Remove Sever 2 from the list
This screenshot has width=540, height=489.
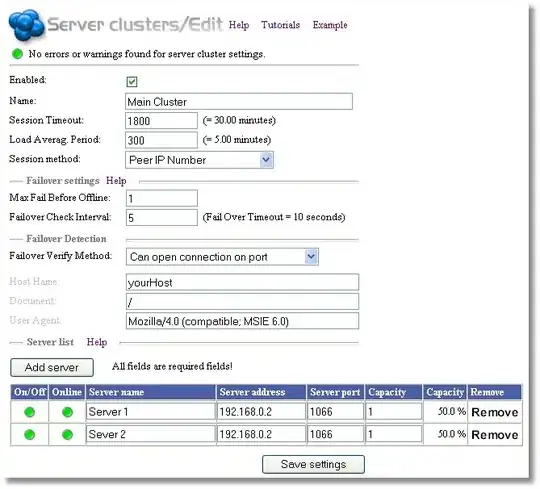click(x=495, y=435)
